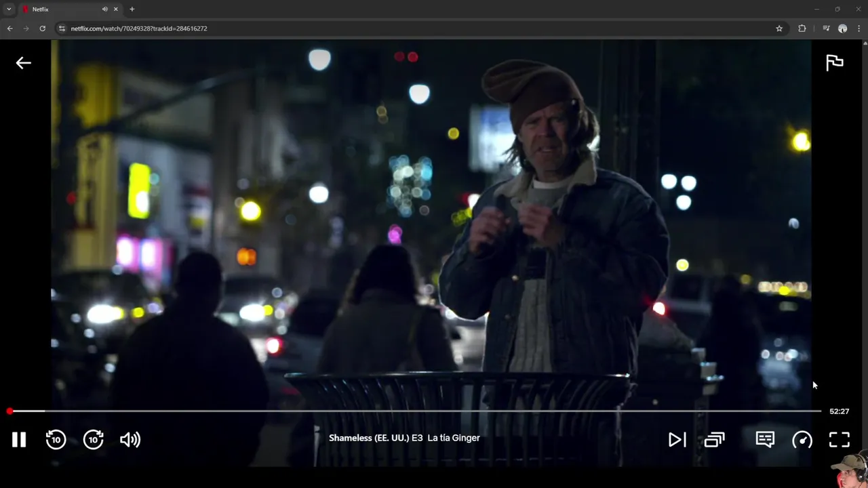Open browser extensions menu
Image resolution: width=868 pixels, height=488 pixels.
pyautogui.click(x=802, y=28)
